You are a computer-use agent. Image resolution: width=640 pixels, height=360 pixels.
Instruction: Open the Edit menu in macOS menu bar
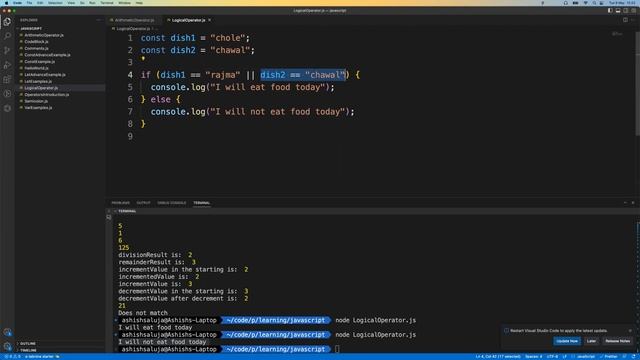[40, 3]
